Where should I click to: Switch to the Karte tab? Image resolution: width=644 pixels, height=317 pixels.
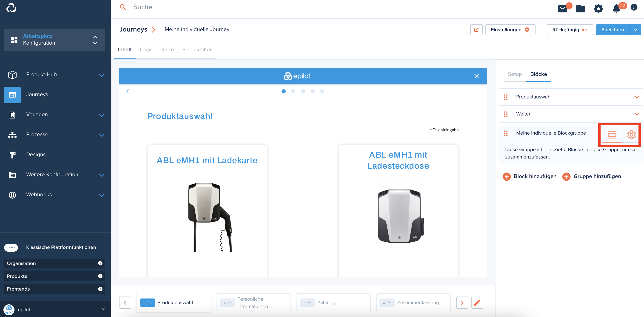pyautogui.click(x=167, y=49)
